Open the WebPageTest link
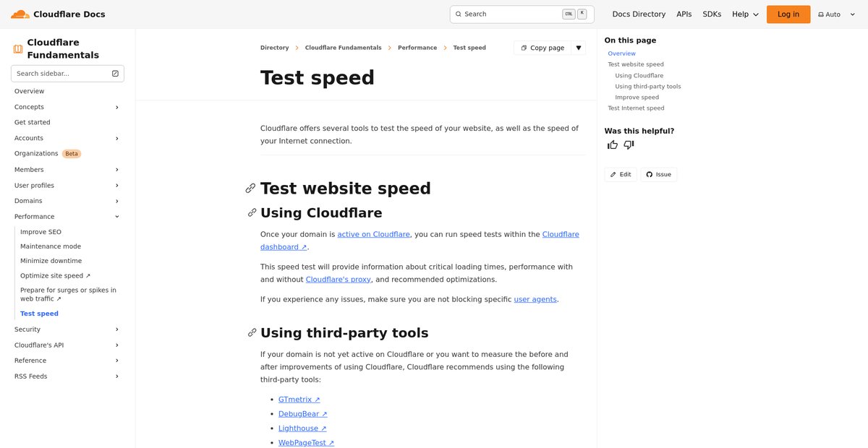Screen dimensions: 868x448 point(307,443)
